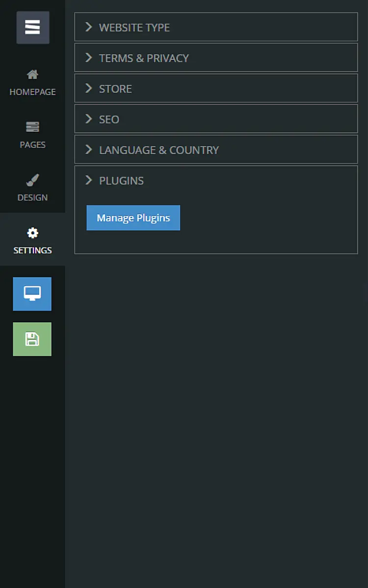
Task: Click the SEO section label text
Action: pos(109,120)
